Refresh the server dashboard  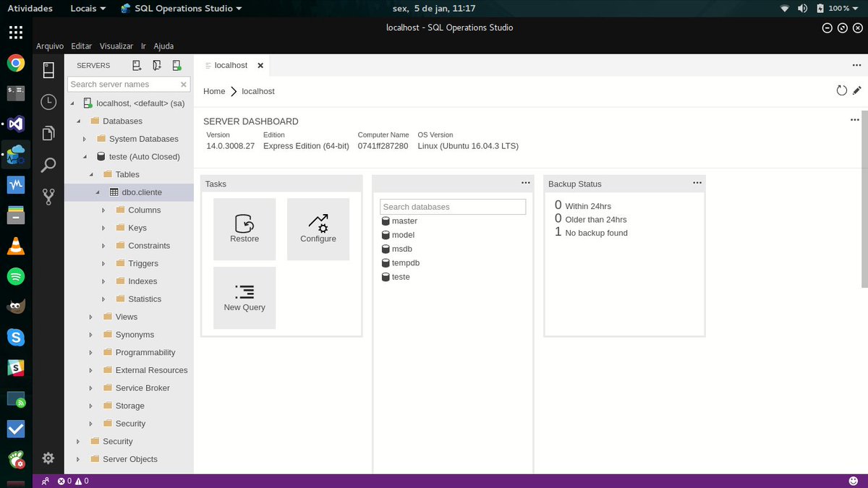(x=841, y=91)
